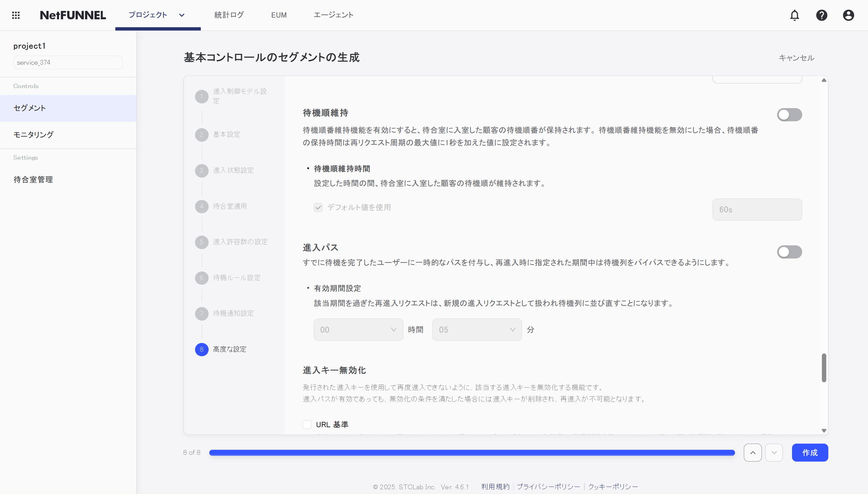Expand the プロジェクト menu chevron
Image resolution: width=868 pixels, height=494 pixels.
coord(181,15)
